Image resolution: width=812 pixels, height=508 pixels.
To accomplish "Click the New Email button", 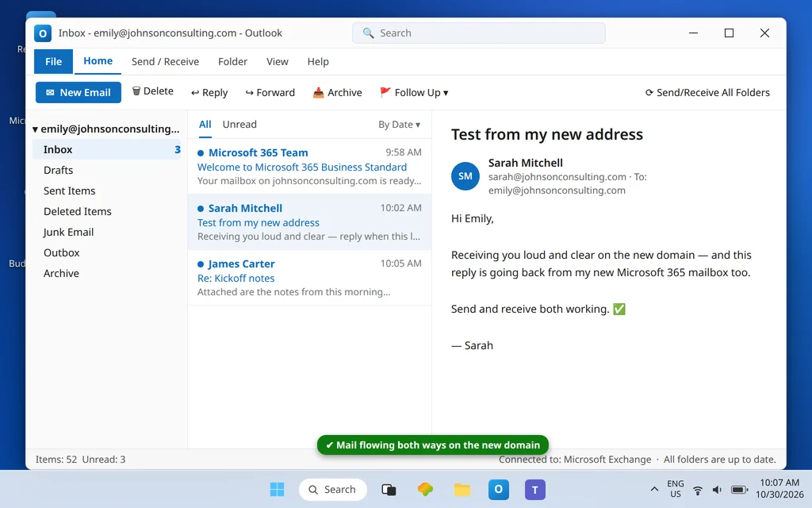I will pos(79,92).
